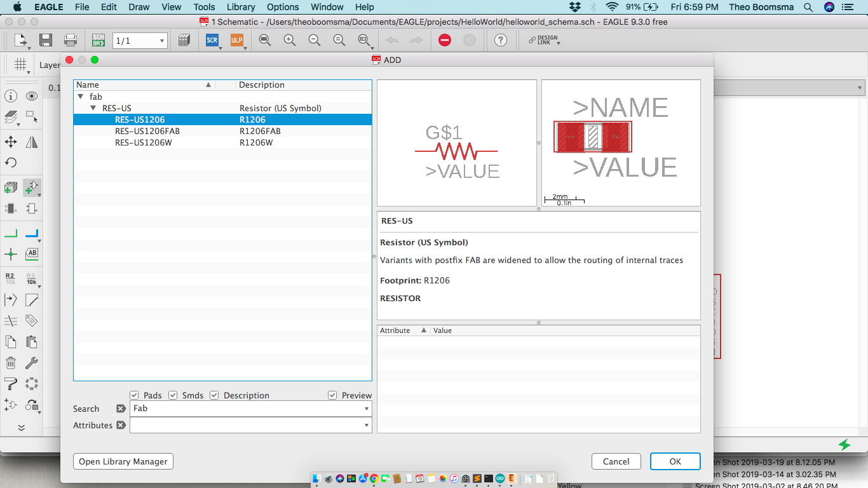Viewport: 868px width, 488px height.
Task: Select the Move tool
Action: click(x=11, y=142)
